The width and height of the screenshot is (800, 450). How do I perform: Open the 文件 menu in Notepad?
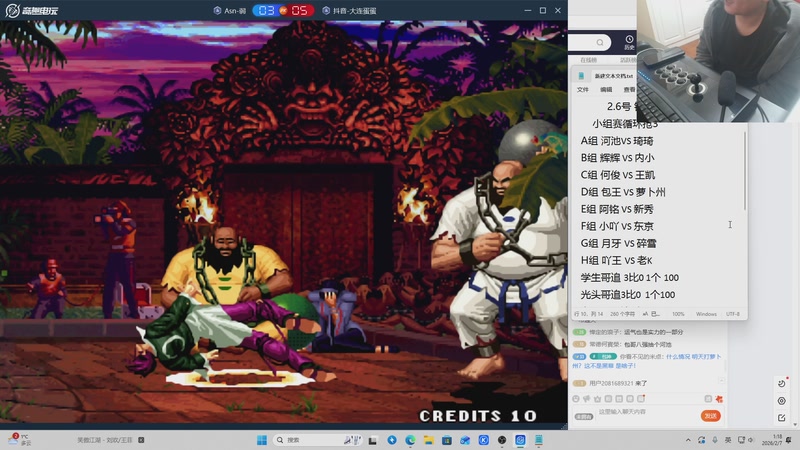click(583, 90)
